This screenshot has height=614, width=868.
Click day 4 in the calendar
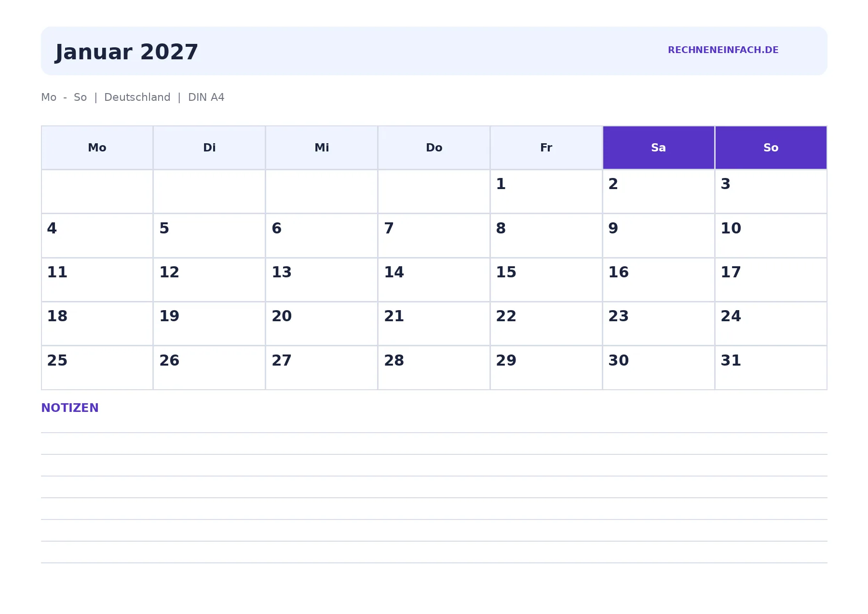coord(97,236)
